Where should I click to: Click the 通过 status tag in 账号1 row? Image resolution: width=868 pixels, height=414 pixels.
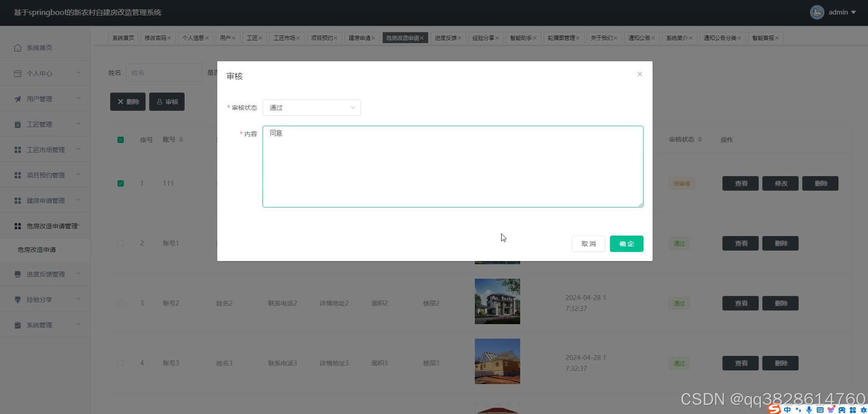coord(679,244)
